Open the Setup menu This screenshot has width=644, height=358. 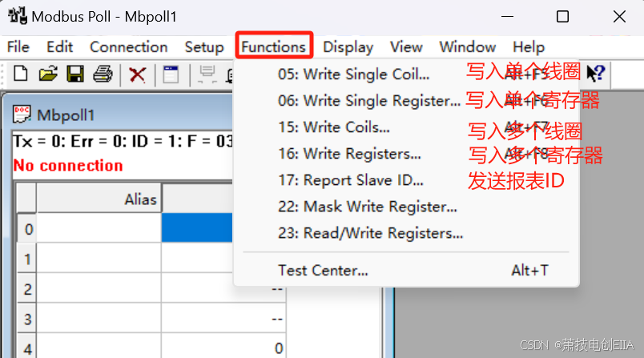pos(204,46)
